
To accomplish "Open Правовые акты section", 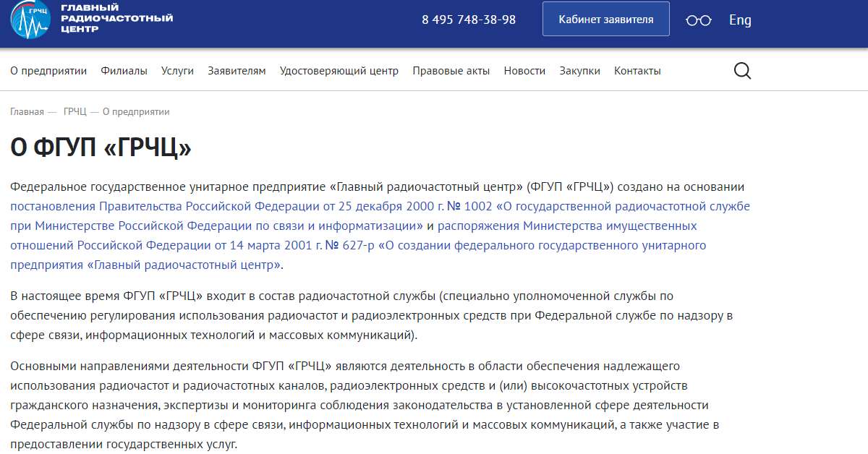I will (451, 71).
